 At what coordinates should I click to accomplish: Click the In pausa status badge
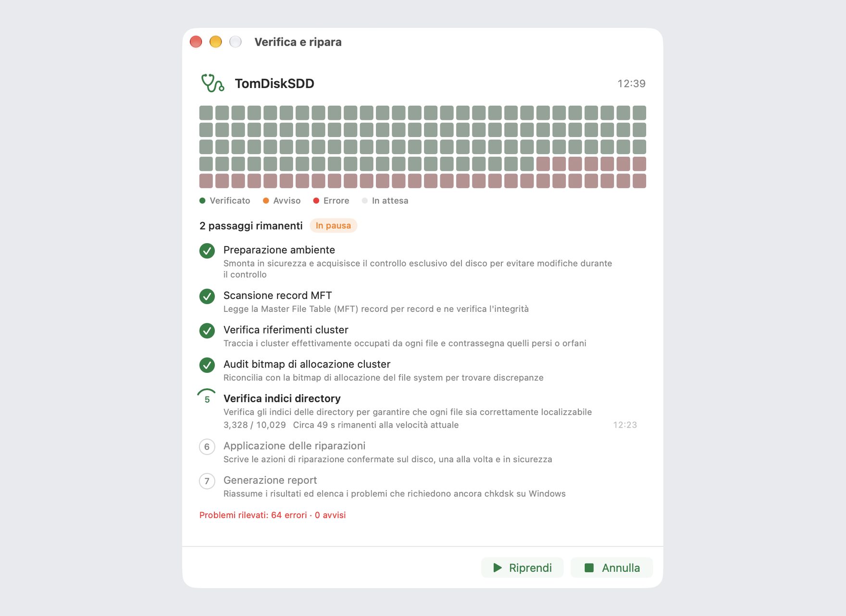tap(333, 225)
